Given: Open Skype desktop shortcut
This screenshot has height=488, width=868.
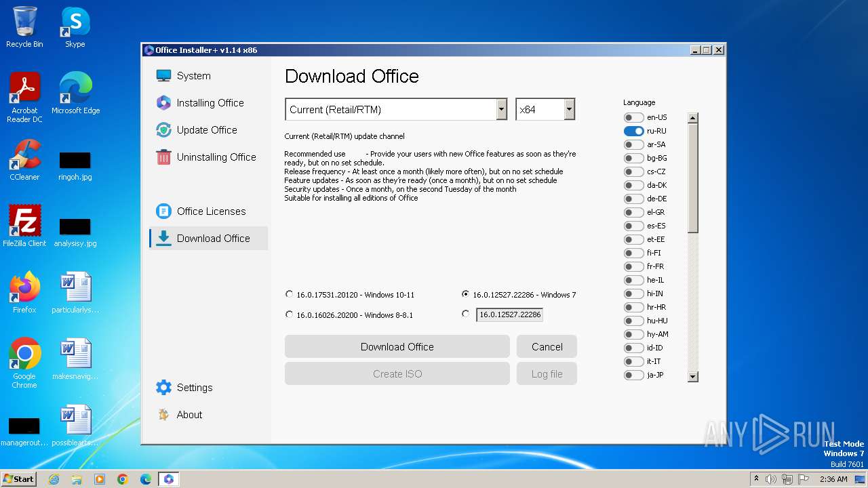Looking at the screenshot, I should click(x=75, y=27).
